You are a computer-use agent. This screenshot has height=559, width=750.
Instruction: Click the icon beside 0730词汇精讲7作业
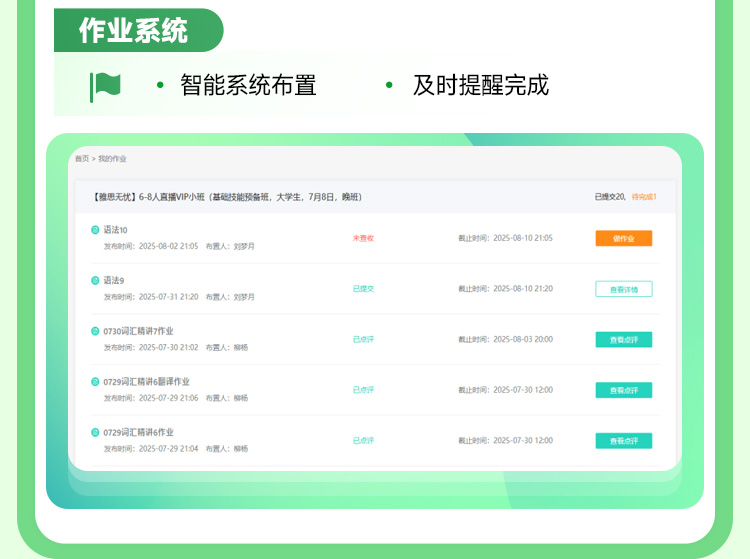pos(96,331)
